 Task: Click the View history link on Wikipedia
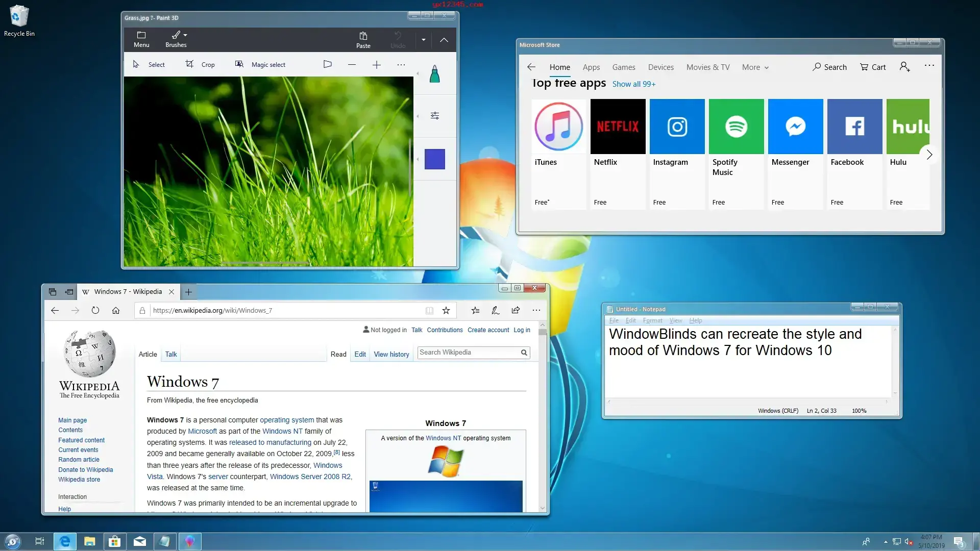click(391, 354)
